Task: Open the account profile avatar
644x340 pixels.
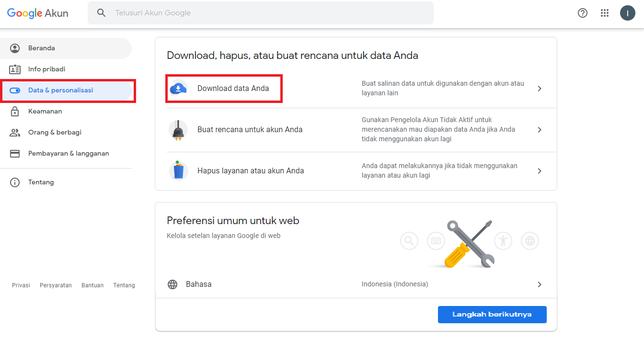Action: [627, 13]
